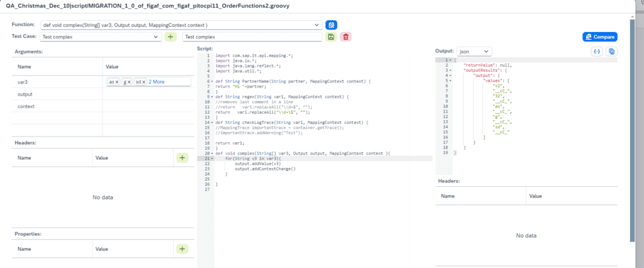
Task: Click the addContextChange() line in script
Action: click(265, 169)
